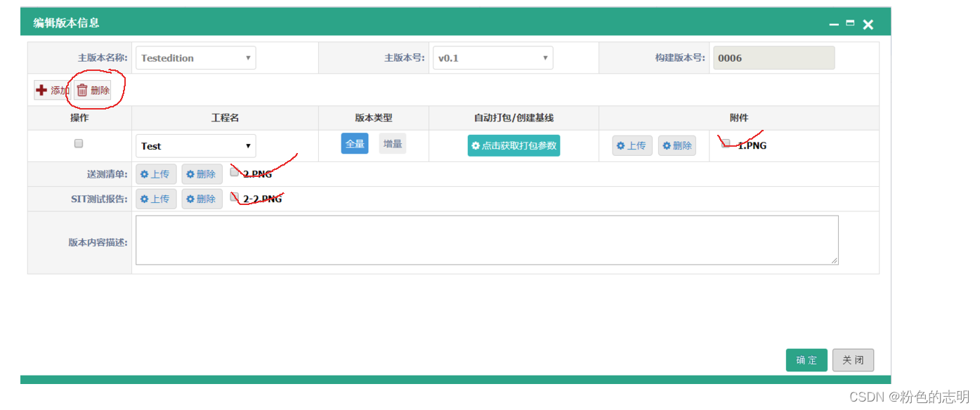
Task: Open the 工程名 Test dropdown
Action: click(196, 146)
